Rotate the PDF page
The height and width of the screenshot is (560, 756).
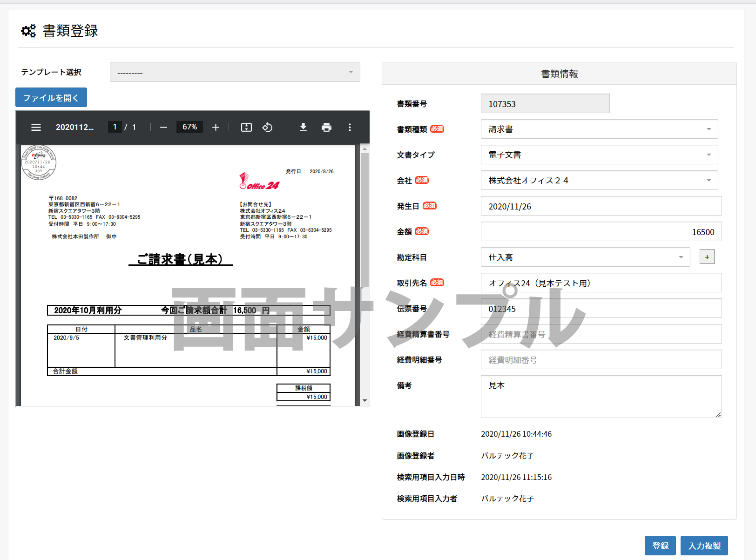[267, 127]
